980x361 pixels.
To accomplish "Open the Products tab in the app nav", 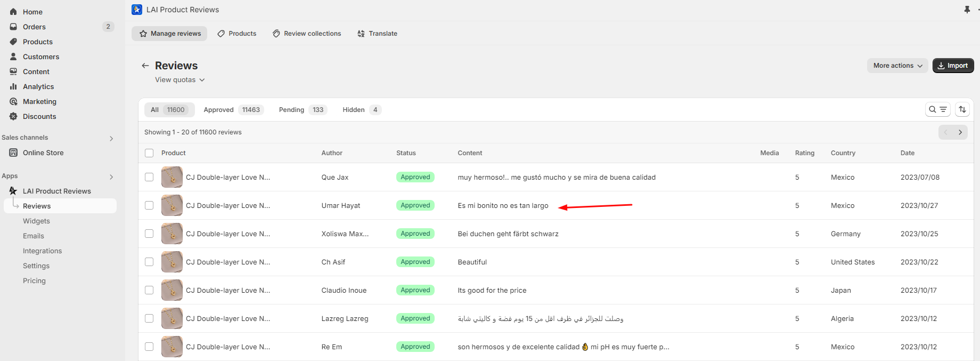I will click(236, 34).
